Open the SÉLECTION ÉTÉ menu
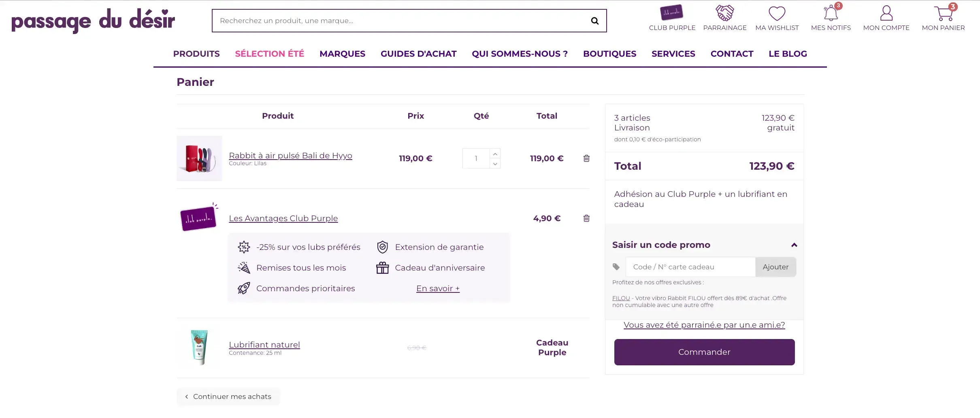 tap(270, 54)
